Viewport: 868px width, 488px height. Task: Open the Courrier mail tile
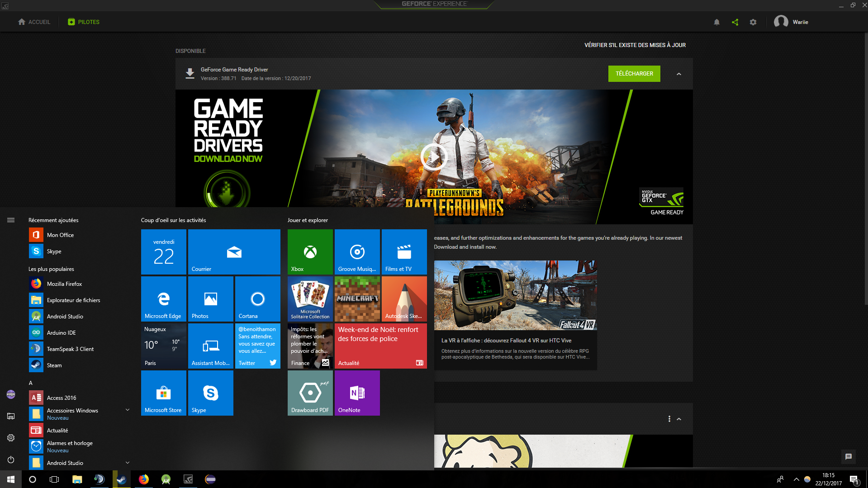[234, 252]
